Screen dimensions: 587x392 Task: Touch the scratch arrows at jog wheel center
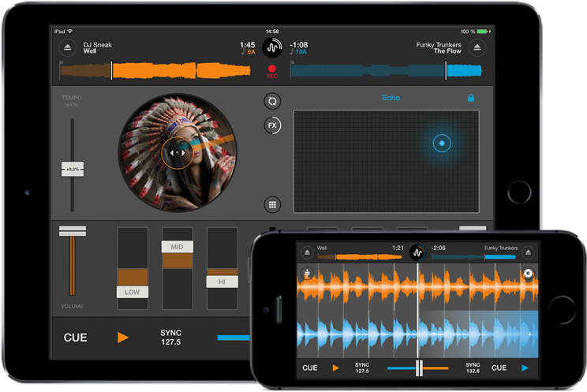point(177,153)
